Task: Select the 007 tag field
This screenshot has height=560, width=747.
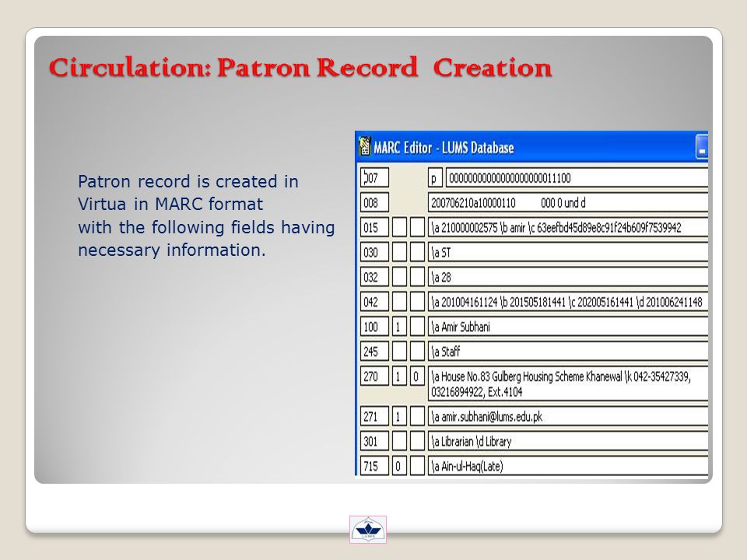Action: pos(374,177)
